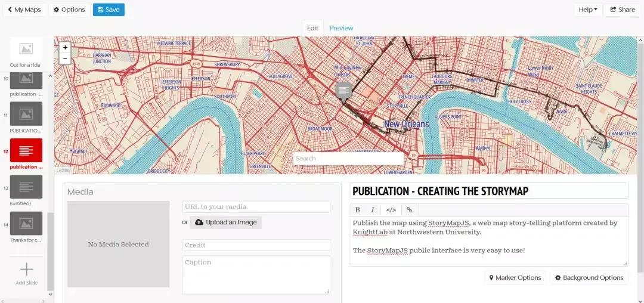Zoom in on the map
Viewport: 644px width, 303px height.
pyautogui.click(x=65, y=48)
